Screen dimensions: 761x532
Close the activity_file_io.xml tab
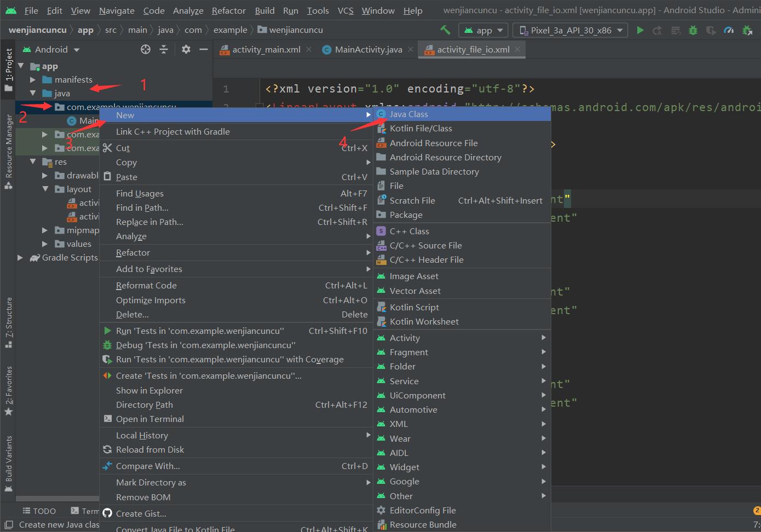point(517,49)
